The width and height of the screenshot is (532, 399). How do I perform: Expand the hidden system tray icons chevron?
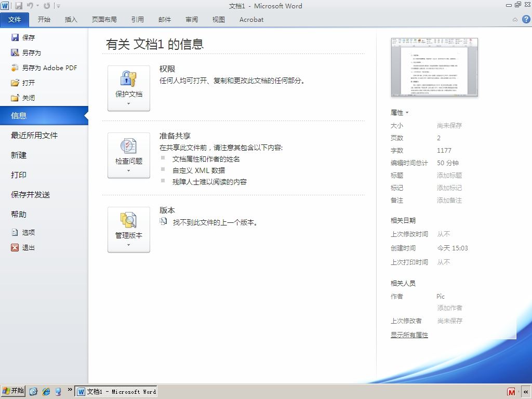coord(526,392)
